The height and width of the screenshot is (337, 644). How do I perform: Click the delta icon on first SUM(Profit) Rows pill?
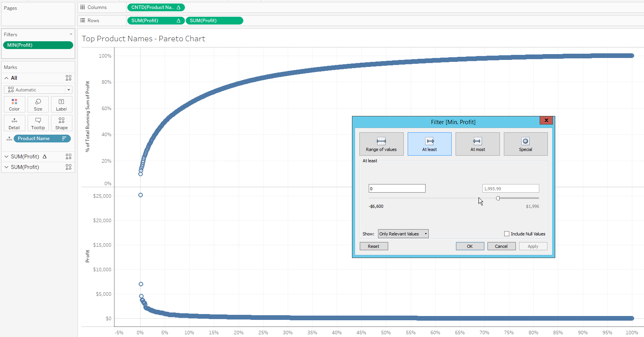(x=178, y=21)
